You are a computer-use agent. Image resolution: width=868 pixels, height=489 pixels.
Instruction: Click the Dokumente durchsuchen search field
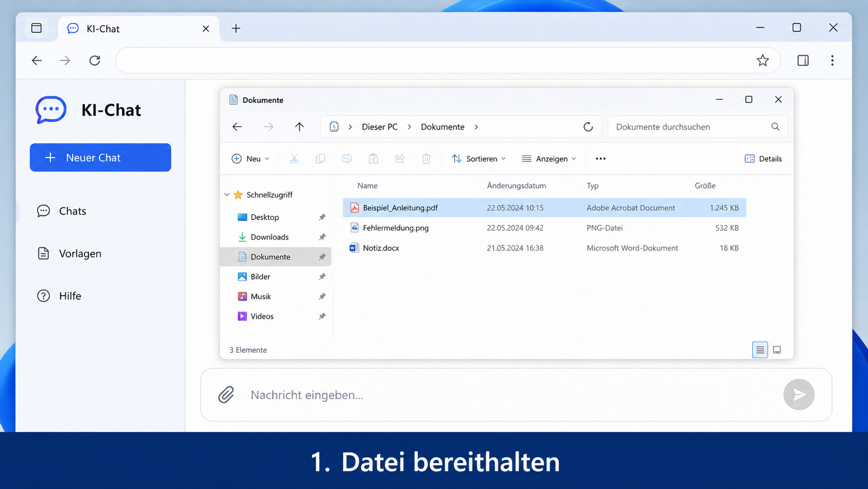(697, 127)
